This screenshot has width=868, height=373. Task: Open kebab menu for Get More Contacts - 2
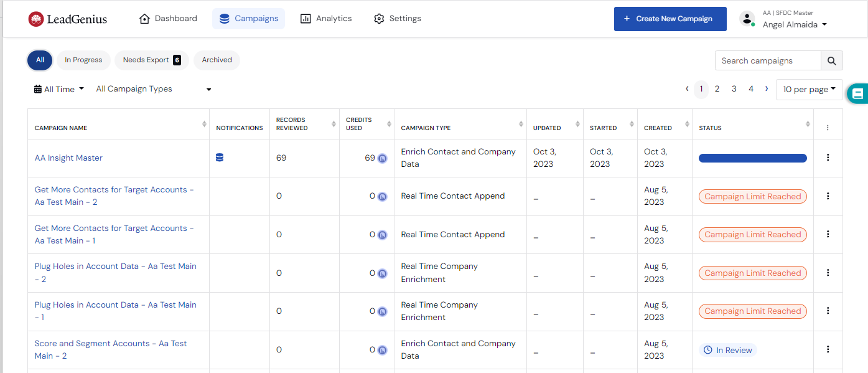828,196
